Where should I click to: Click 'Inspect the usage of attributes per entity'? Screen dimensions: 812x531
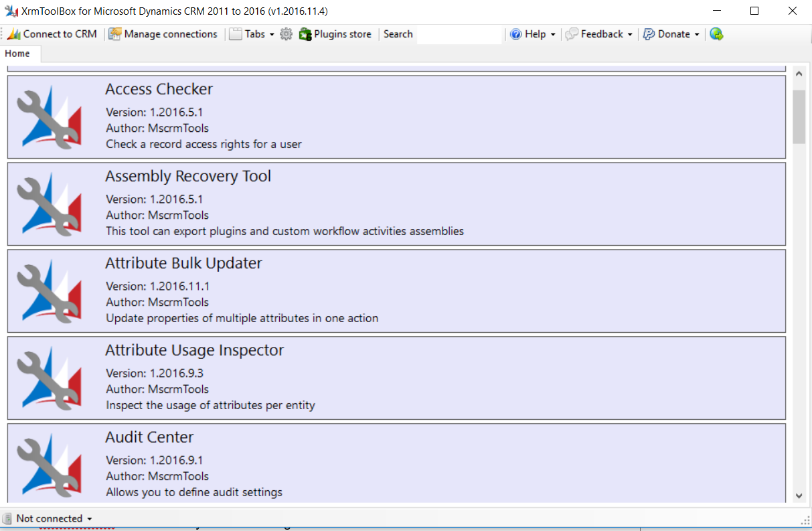pyautogui.click(x=211, y=405)
